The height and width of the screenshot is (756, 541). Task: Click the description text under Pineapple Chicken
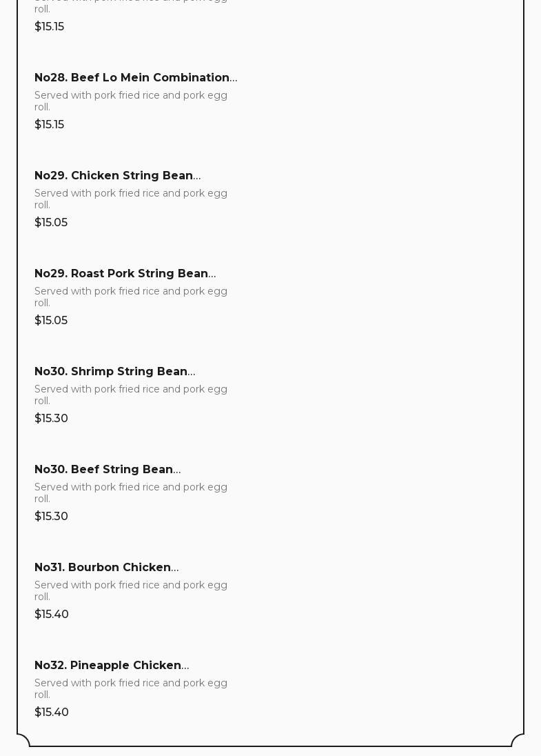coord(131,688)
